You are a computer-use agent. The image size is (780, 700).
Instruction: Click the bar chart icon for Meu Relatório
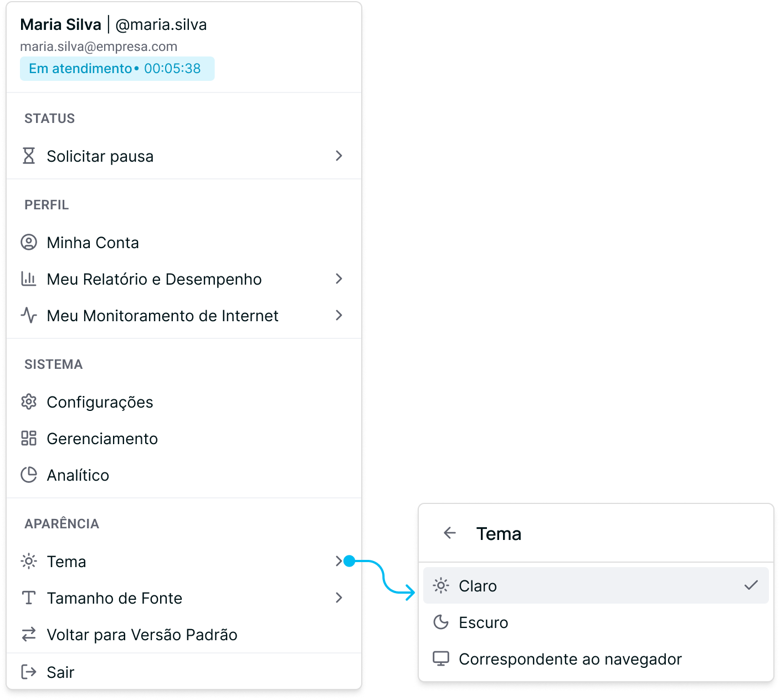[29, 279]
